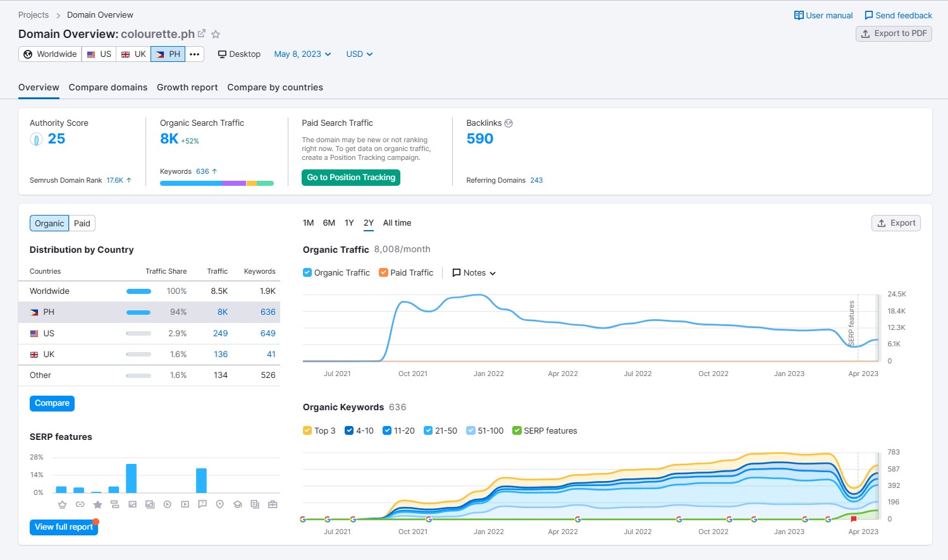This screenshot has height=560, width=948.
Task: Click the crown icon under SERP features
Action: point(62,504)
